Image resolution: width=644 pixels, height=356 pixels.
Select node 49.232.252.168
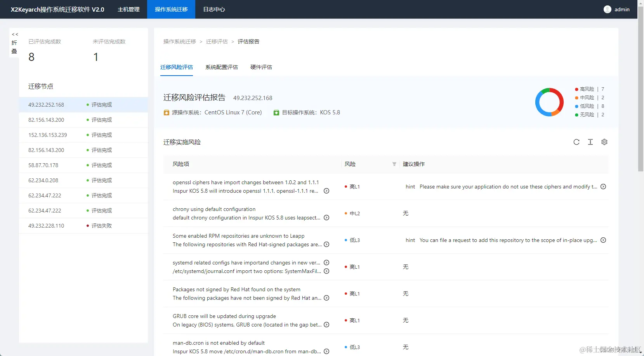(83, 105)
